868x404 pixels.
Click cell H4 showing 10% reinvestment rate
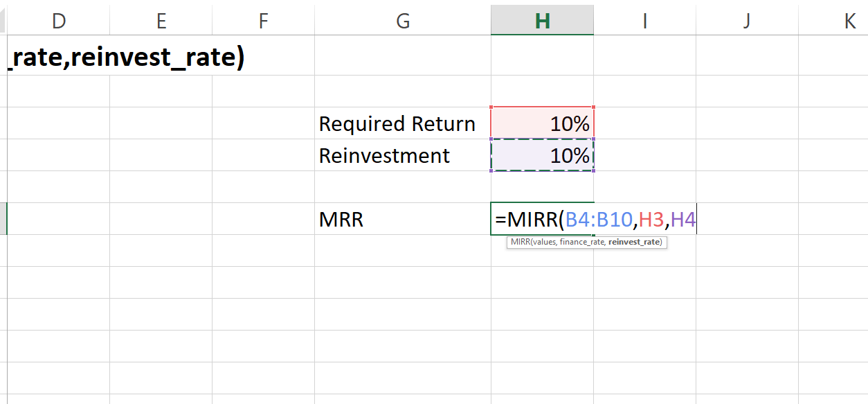(542, 155)
